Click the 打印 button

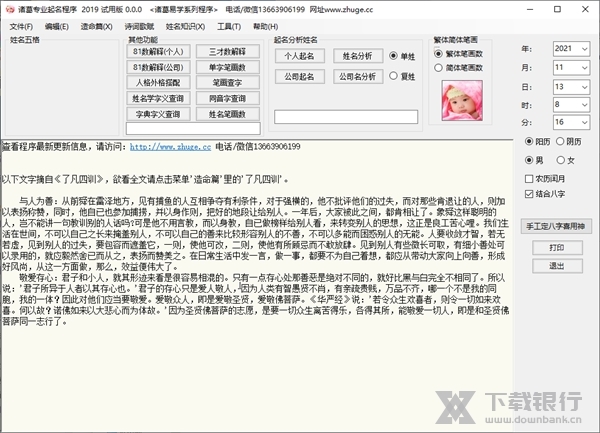pos(558,247)
